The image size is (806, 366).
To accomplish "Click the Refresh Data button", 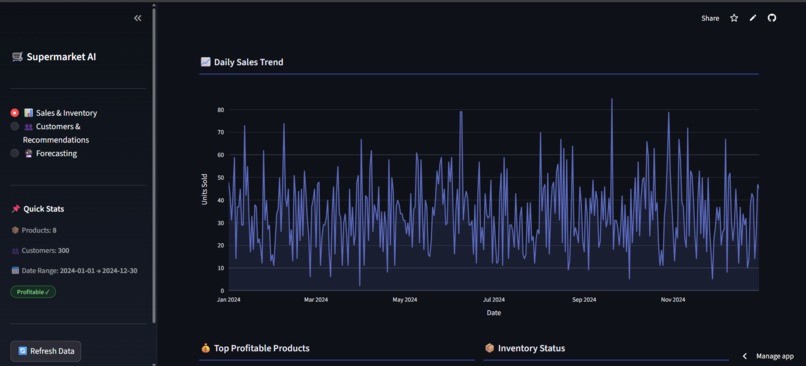I will tap(46, 351).
